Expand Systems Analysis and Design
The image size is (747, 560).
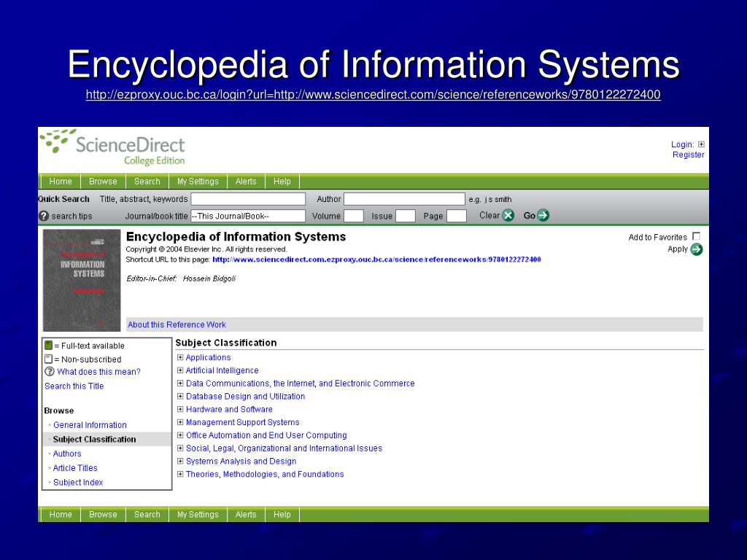tap(180, 461)
